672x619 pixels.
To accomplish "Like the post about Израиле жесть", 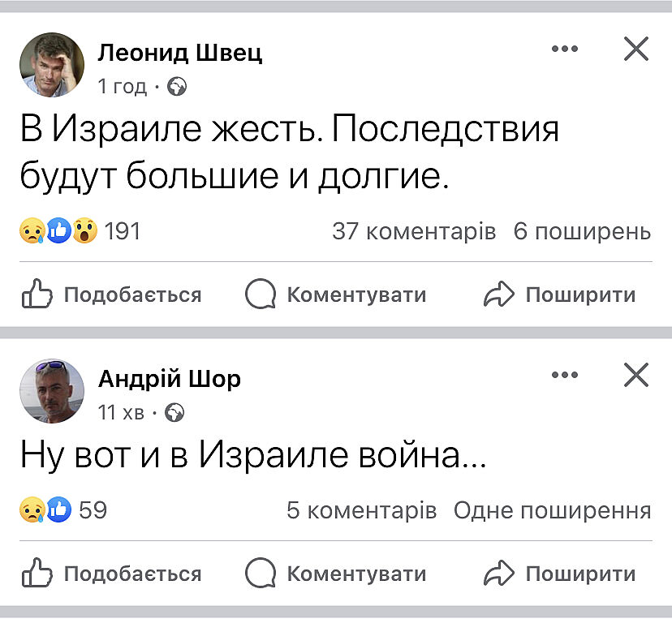I will (111, 294).
